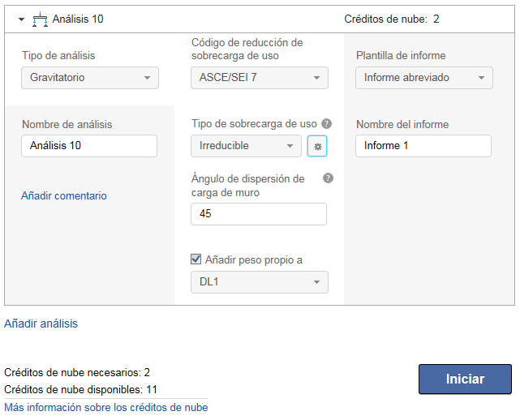Open the DL1 load case dropdown

260,282
